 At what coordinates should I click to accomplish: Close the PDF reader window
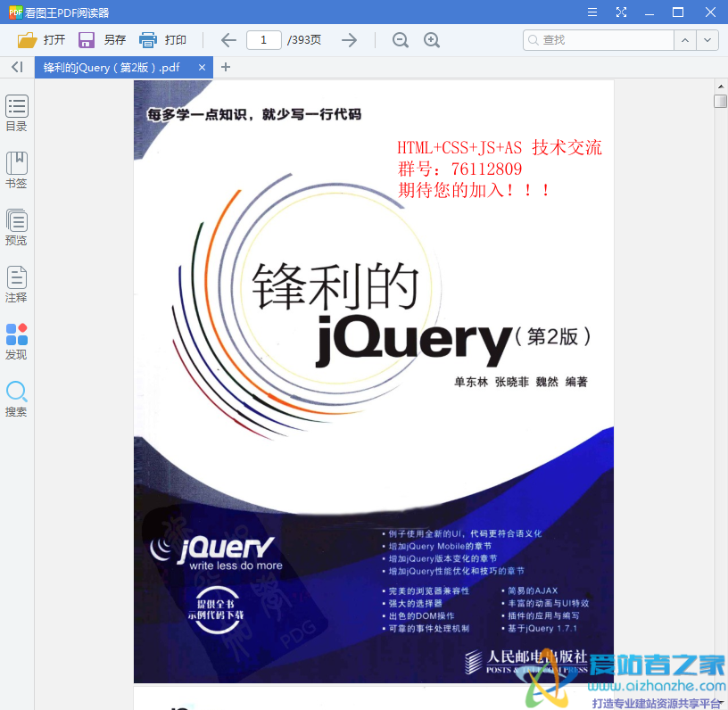point(710,12)
